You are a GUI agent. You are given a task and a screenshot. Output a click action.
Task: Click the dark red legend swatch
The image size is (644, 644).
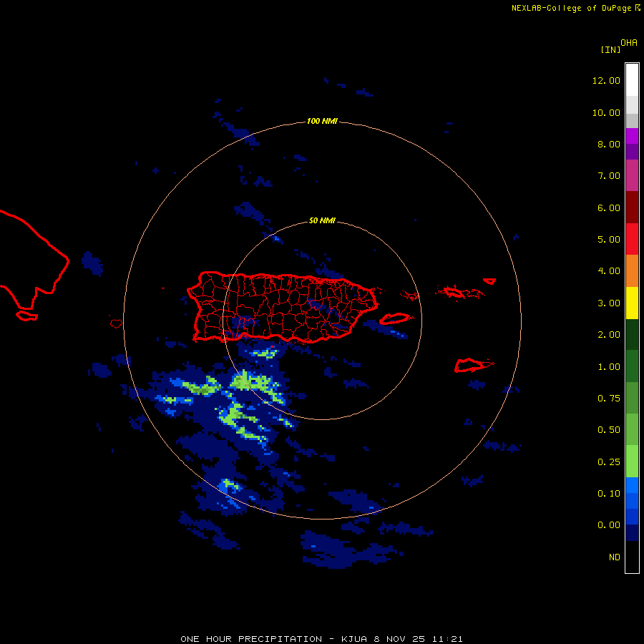(x=632, y=208)
